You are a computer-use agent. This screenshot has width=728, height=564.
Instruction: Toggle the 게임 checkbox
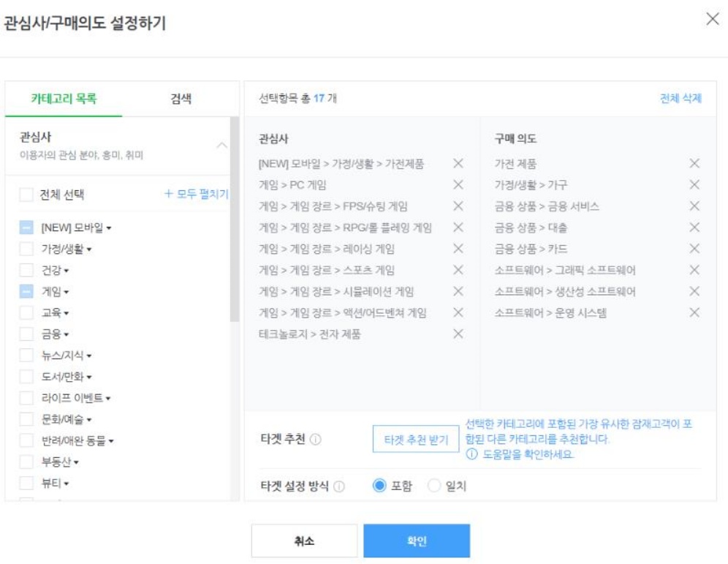point(26,292)
